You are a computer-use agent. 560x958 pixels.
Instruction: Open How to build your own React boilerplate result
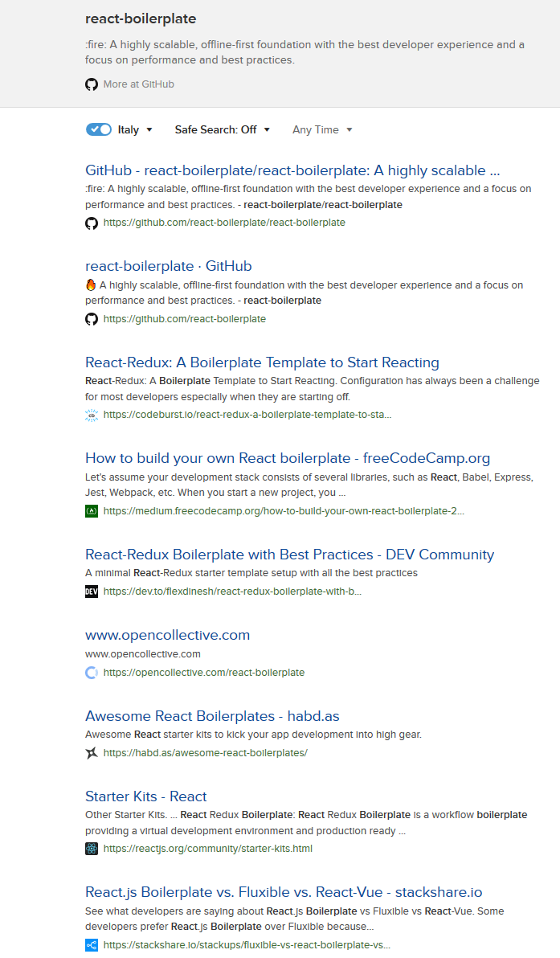(288, 458)
